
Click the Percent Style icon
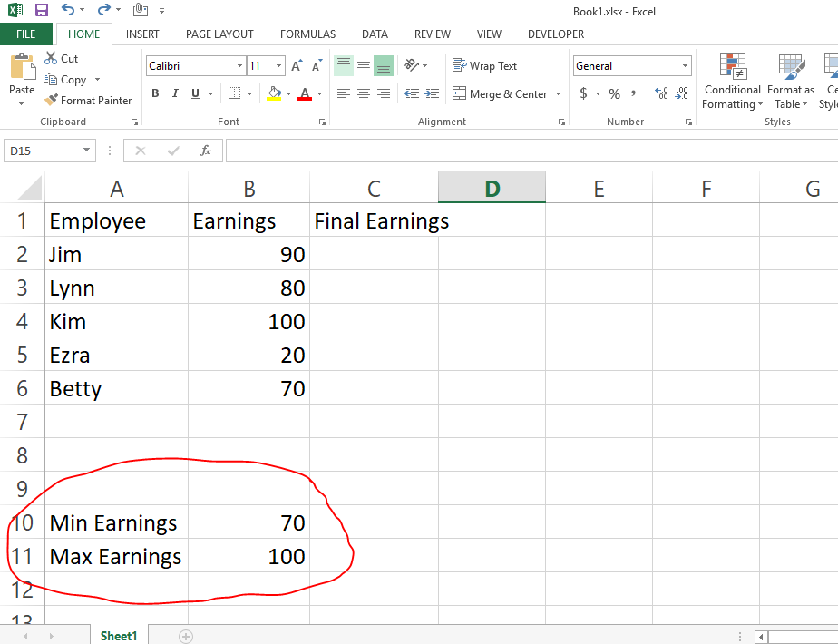pos(614,93)
